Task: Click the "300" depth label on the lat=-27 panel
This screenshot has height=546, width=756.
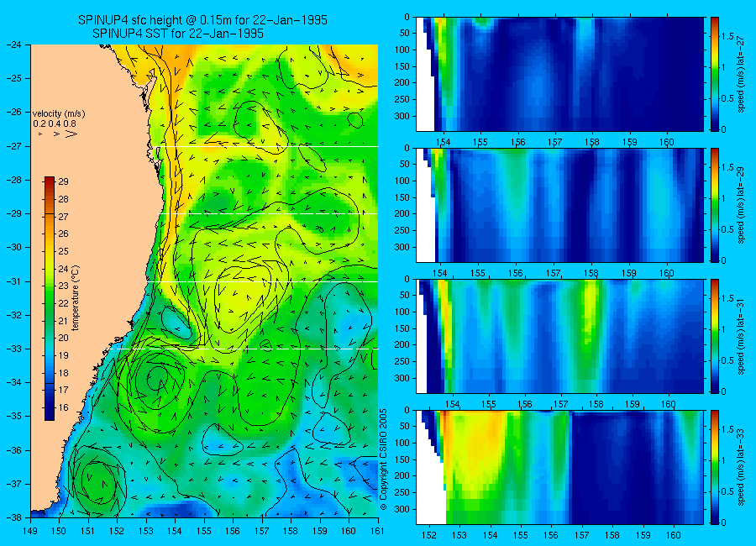Action: 402,116
